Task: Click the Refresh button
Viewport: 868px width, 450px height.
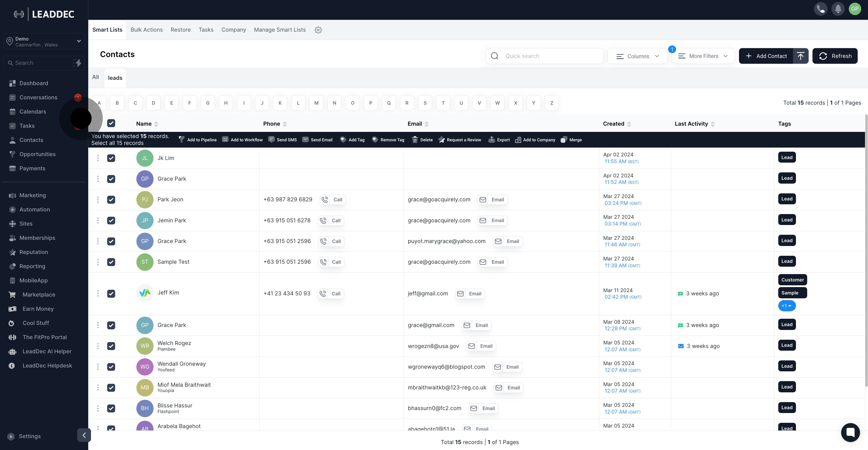Action: click(x=835, y=56)
